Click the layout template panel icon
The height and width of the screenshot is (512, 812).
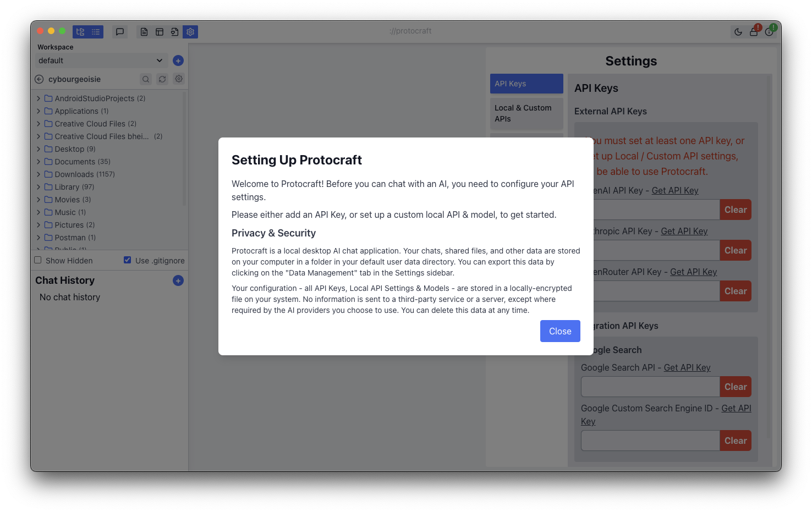pos(160,32)
